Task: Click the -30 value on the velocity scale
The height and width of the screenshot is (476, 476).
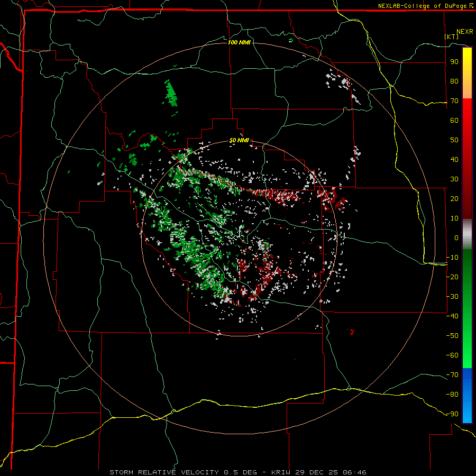Action: point(452,297)
